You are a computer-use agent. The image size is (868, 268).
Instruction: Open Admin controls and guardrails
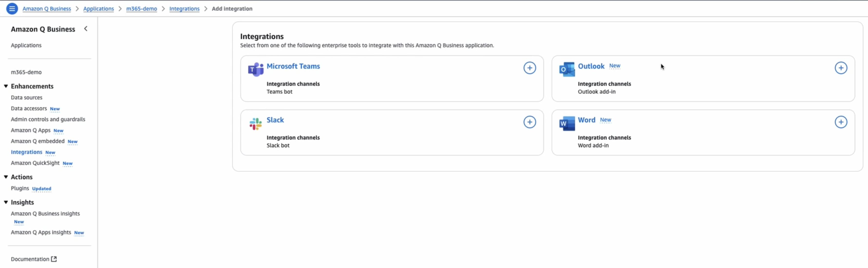tap(48, 119)
